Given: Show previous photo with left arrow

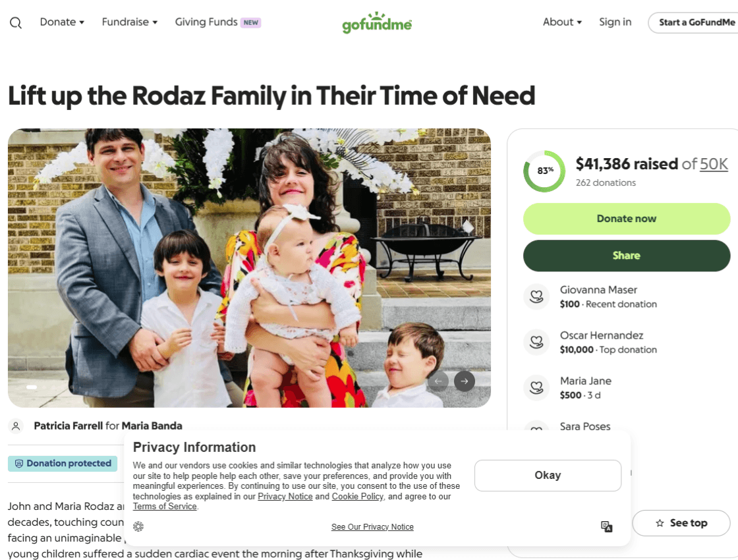Looking at the screenshot, I should point(438,381).
